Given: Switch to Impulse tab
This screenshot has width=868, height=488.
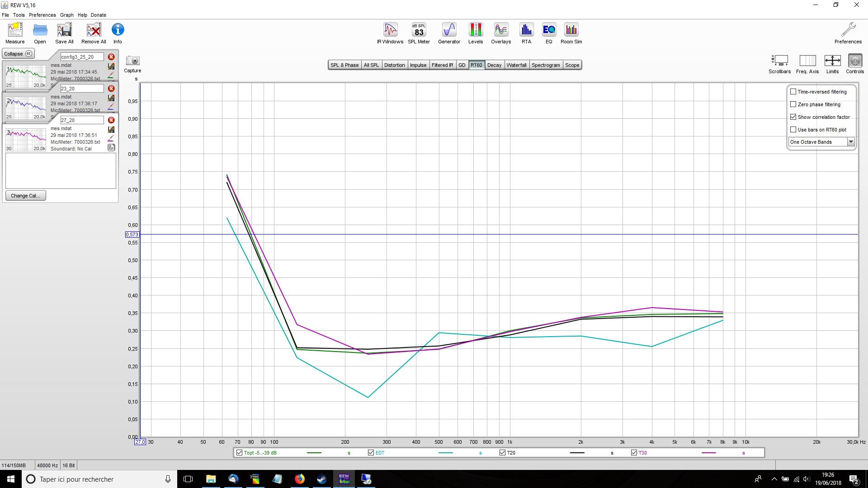Looking at the screenshot, I should 418,65.
